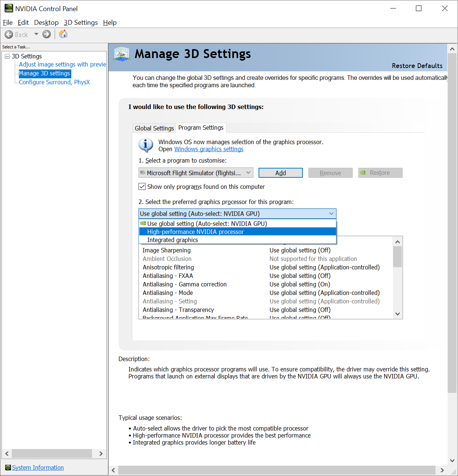This screenshot has height=476, width=458.
Task: Select the Antialiasing - Mode row
Action: tap(266, 293)
